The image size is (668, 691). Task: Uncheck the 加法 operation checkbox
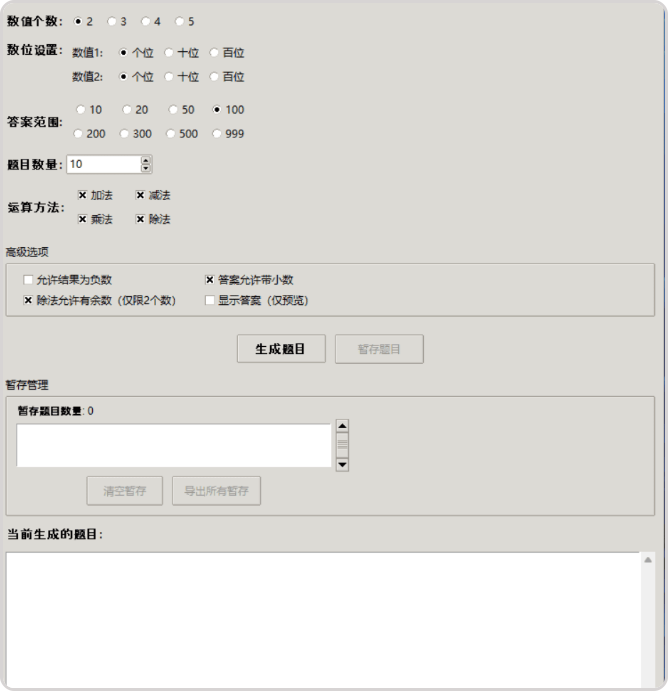(x=83, y=195)
